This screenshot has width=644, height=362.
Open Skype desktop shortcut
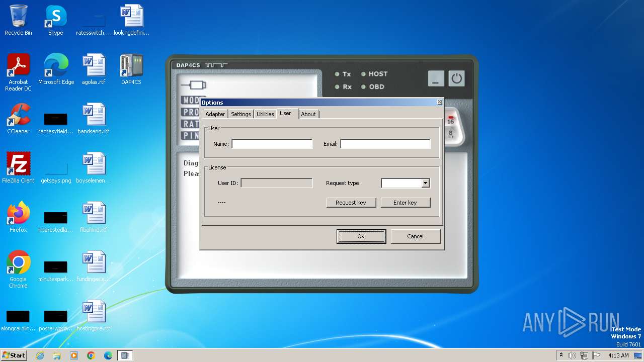coord(56,20)
